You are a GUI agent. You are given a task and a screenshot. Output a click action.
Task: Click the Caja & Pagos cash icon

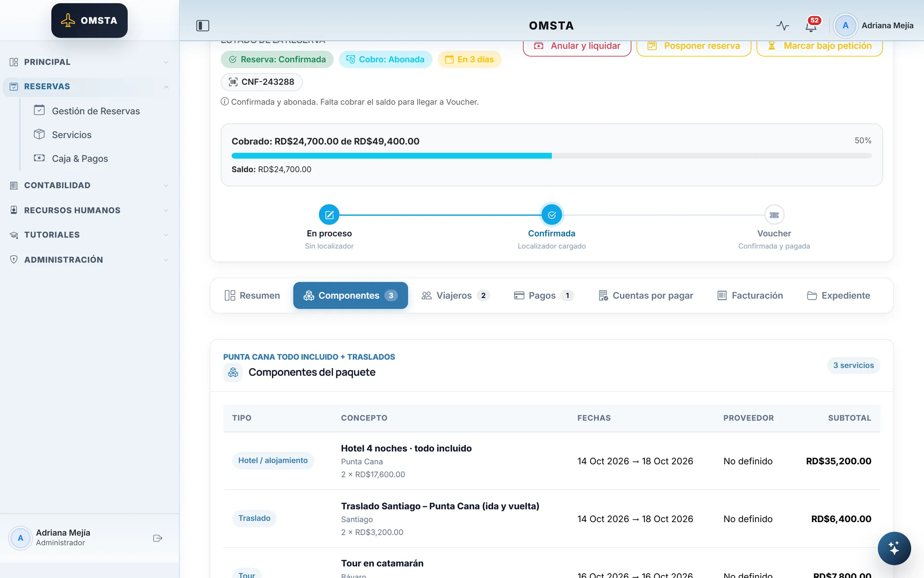point(39,158)
